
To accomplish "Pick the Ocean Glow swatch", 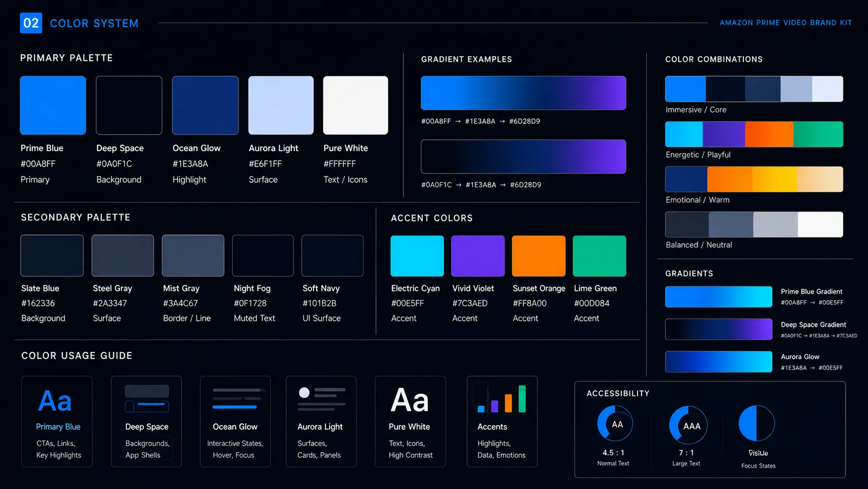I will point(205,105).
